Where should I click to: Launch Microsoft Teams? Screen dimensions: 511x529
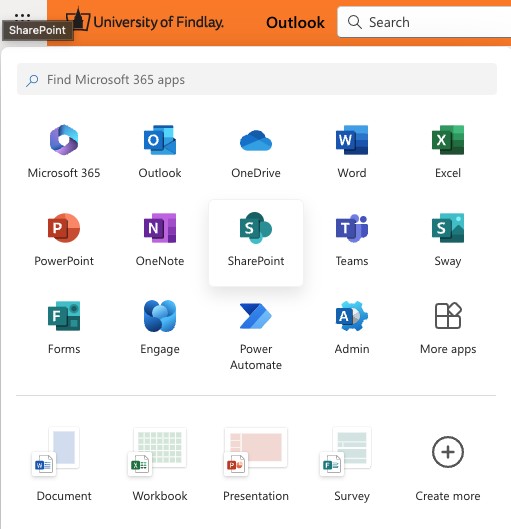[x=352, y=240]
